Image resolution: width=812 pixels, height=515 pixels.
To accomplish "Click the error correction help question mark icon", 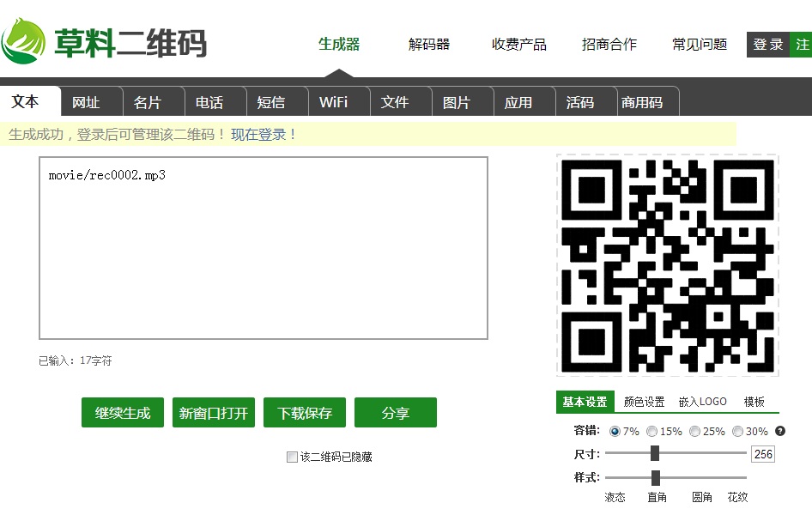I will coord(780,431).
